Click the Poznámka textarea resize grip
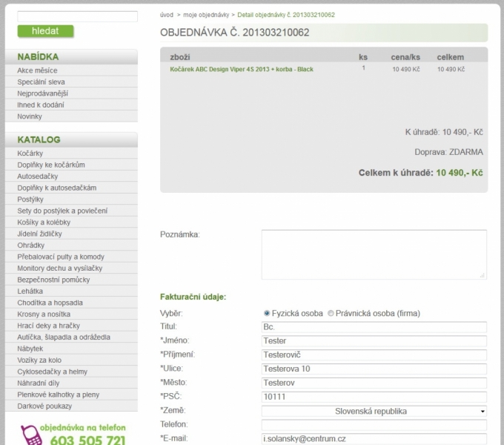The height and width of the screenshot is (445, 504). coord(483,276)
